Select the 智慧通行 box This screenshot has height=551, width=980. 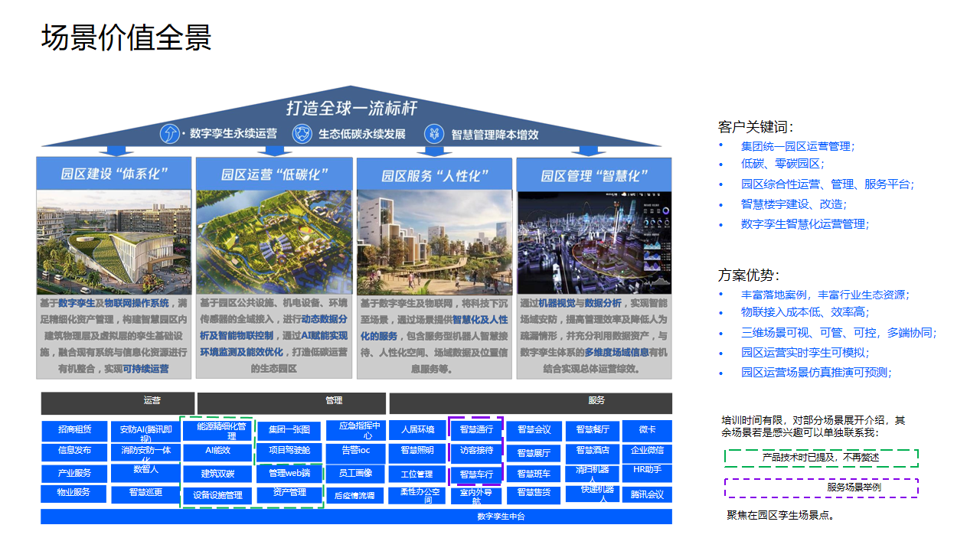click(x=476, y=430)
